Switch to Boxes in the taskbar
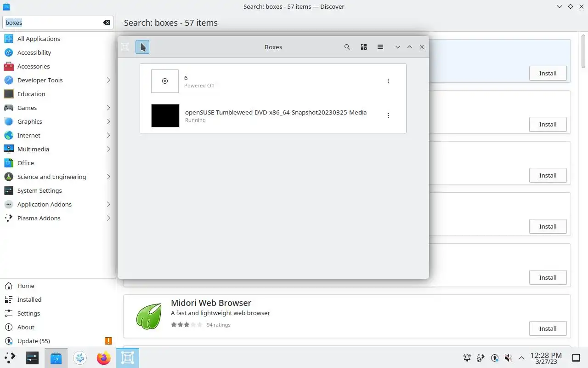588x368 pixels. coord(128,357)
